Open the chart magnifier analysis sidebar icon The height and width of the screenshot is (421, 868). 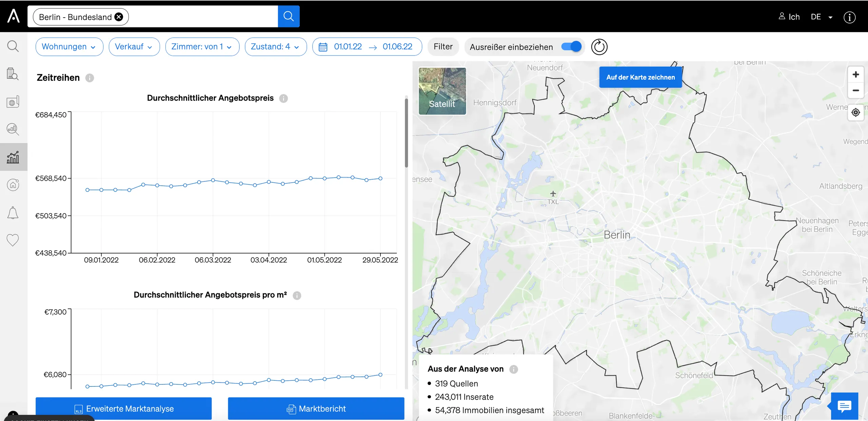[x=13, y=129]
